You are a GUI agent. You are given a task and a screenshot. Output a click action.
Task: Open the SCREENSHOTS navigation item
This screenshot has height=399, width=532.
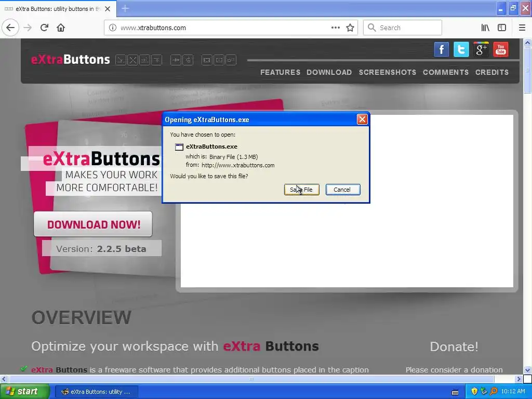tap(388, 72)
